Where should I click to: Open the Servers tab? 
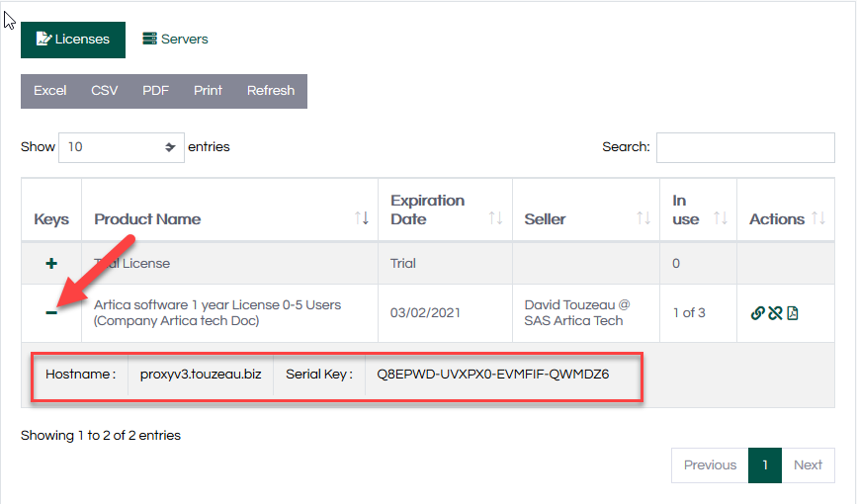click(x=176, y=40)
